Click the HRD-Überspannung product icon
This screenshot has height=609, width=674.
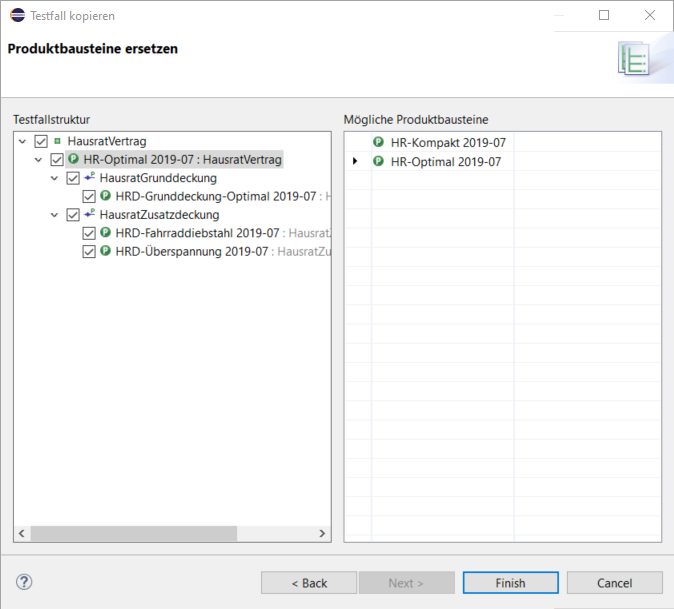point(106,252)
